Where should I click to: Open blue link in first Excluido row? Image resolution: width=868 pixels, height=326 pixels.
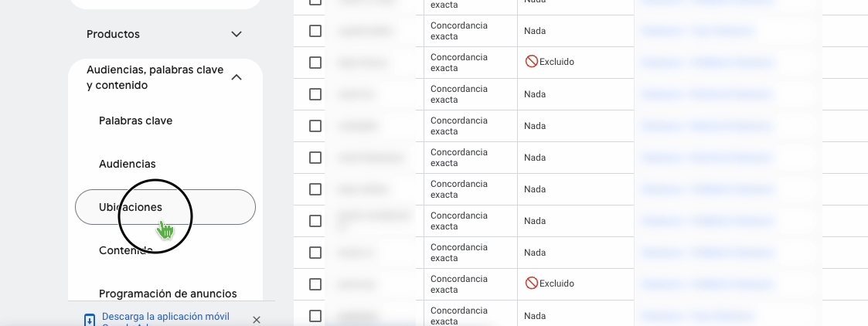(x=704, y=63)
